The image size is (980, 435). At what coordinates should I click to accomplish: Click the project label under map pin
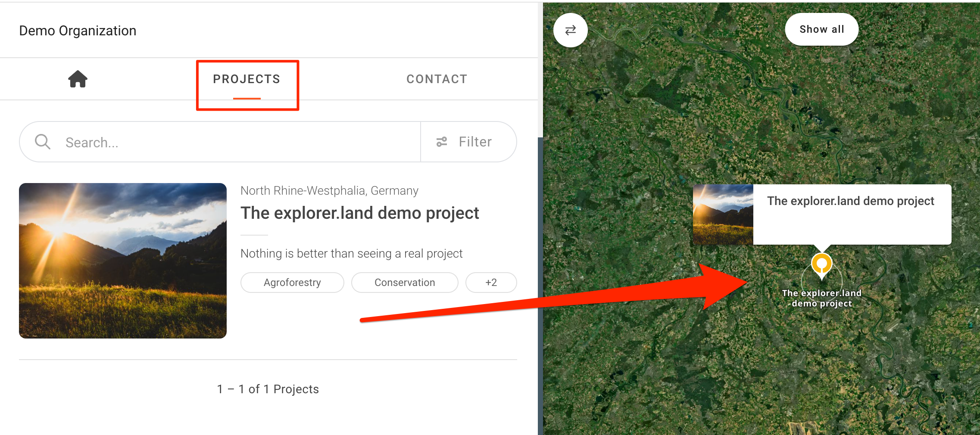(x=821, y=298)
